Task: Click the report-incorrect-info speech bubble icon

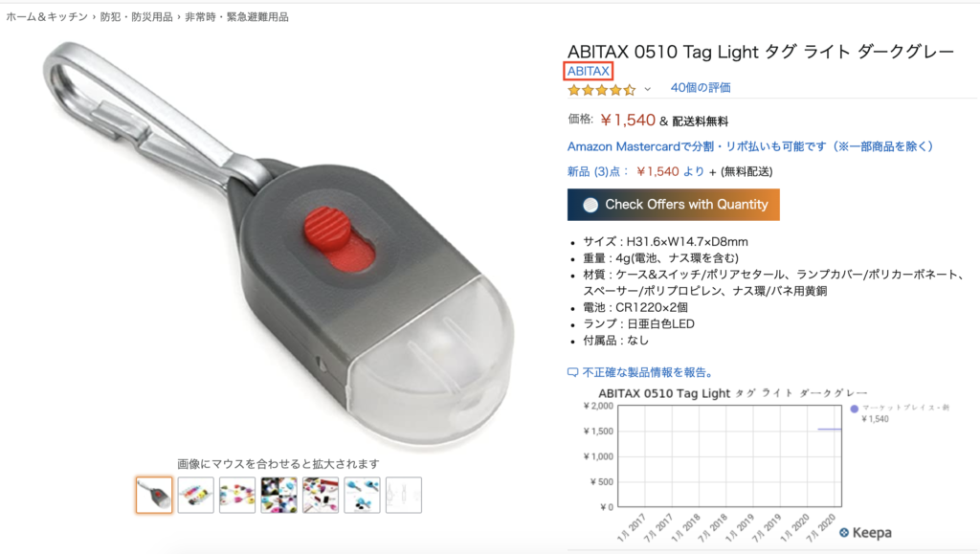Action: point(572,372)
